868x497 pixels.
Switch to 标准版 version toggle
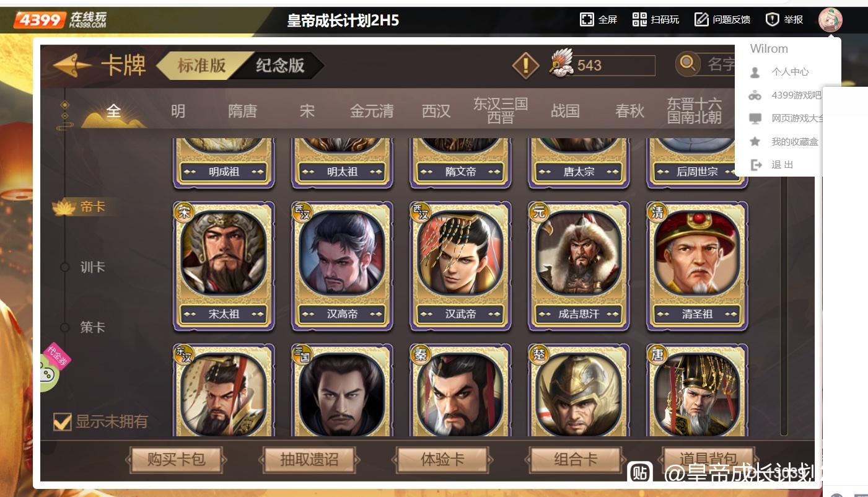pos(201,65)
